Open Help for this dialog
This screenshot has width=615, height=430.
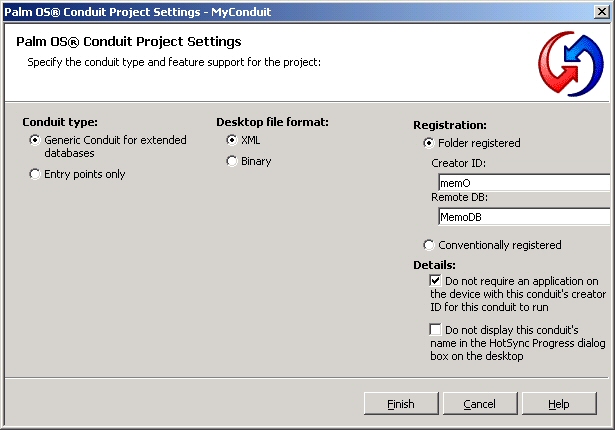[559, 403]
